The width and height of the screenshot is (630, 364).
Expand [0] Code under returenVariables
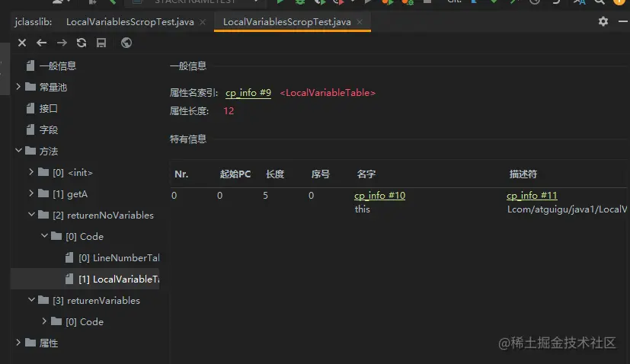pos(43,321)
